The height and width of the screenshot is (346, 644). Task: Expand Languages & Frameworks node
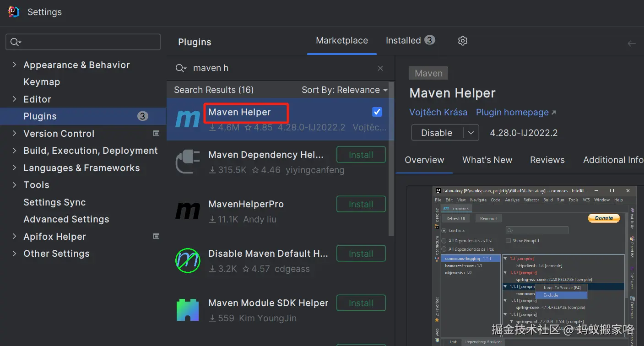(15, 168)
